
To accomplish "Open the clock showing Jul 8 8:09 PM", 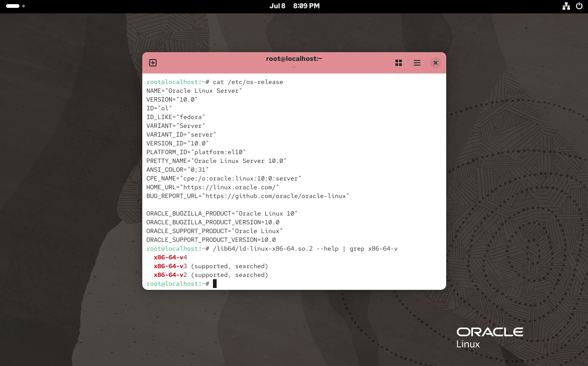I will (294, 6).
